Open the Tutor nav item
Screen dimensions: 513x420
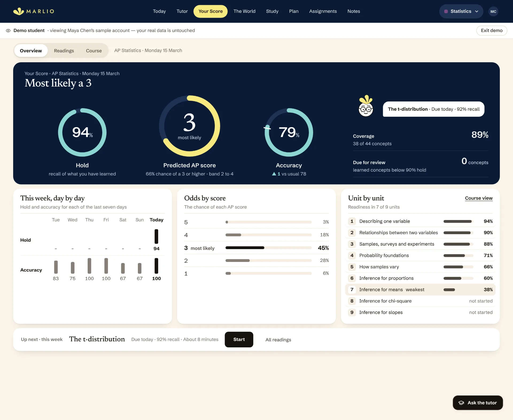182,11
